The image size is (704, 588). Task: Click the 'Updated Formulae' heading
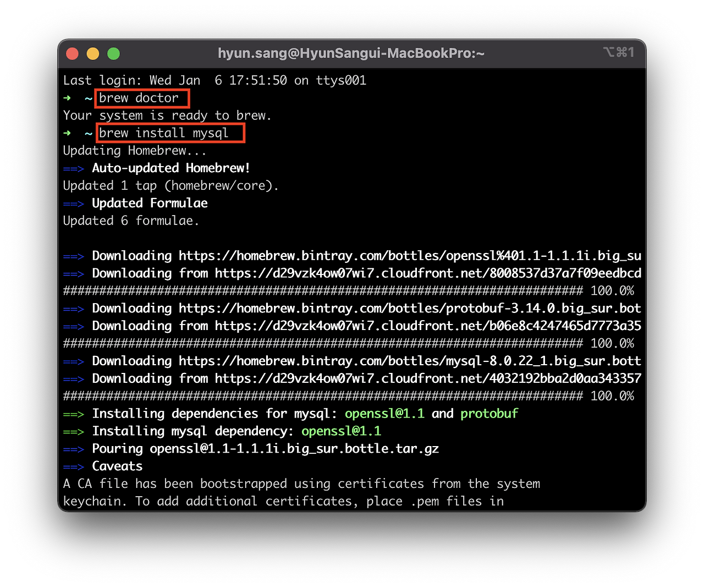click(150, 204)
